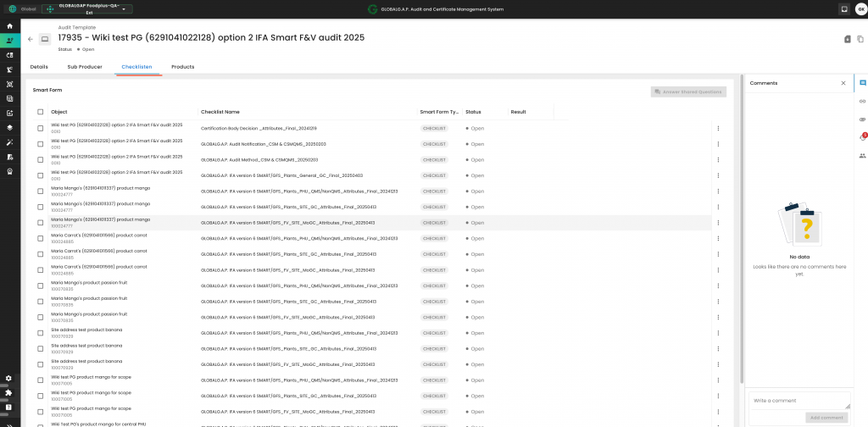868x427 pixels.
Task: Select the first Maria Carrot's product carrot checkbox
Action: pyautogui.click(x=40, y=237)
